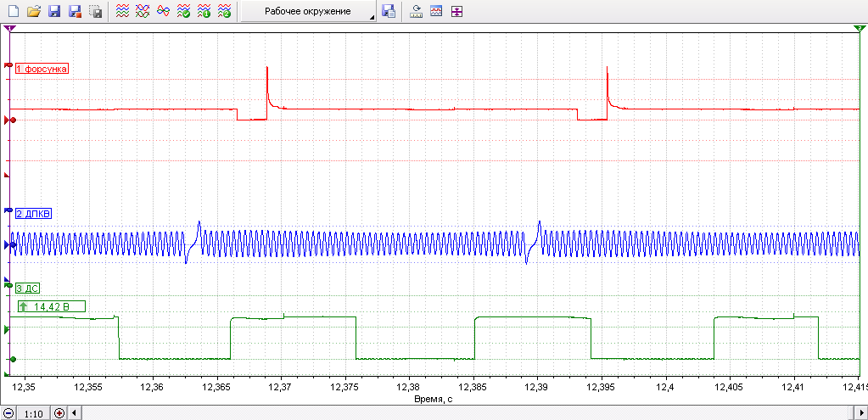Click the blue channel zero-level arrow marker
The width and height of the screenshot is (868, 420).
[8, 244]
